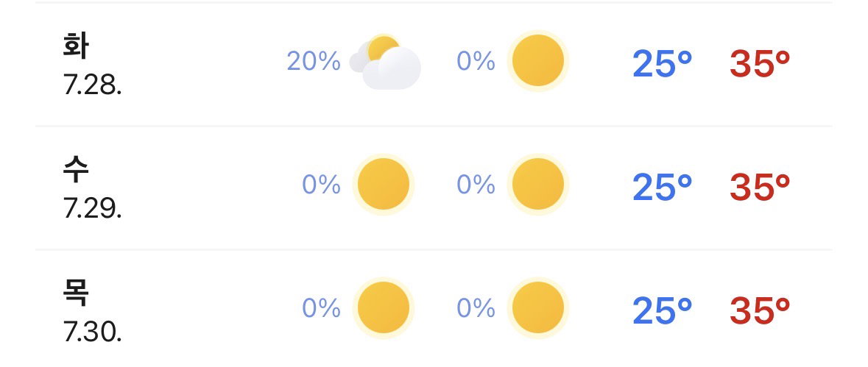Viewport: 868px width, 367px height.
Task: Click the 25° low temperature for 7.28
Action: click(x=662, y=64)
